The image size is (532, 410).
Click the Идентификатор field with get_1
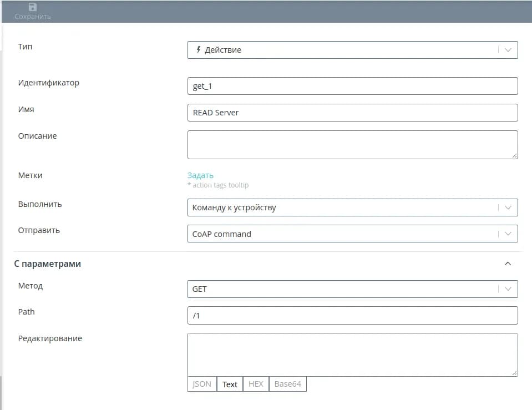click(x=352, y=86)
